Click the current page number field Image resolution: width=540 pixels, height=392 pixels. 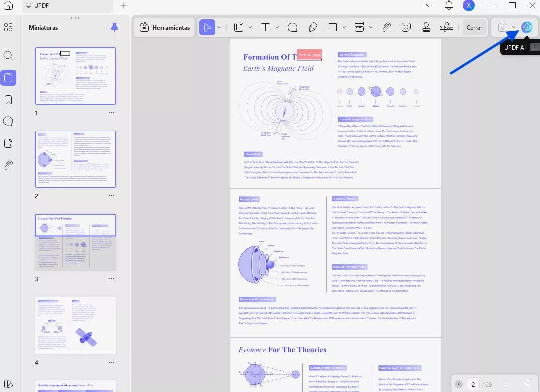click(473, 384)
